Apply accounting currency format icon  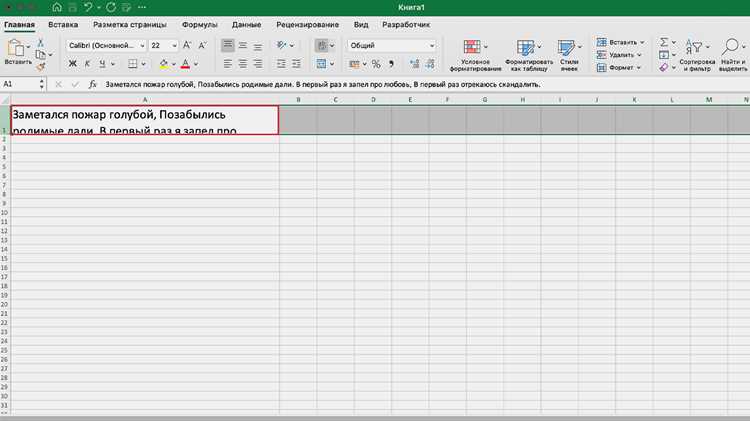[354, 64]
